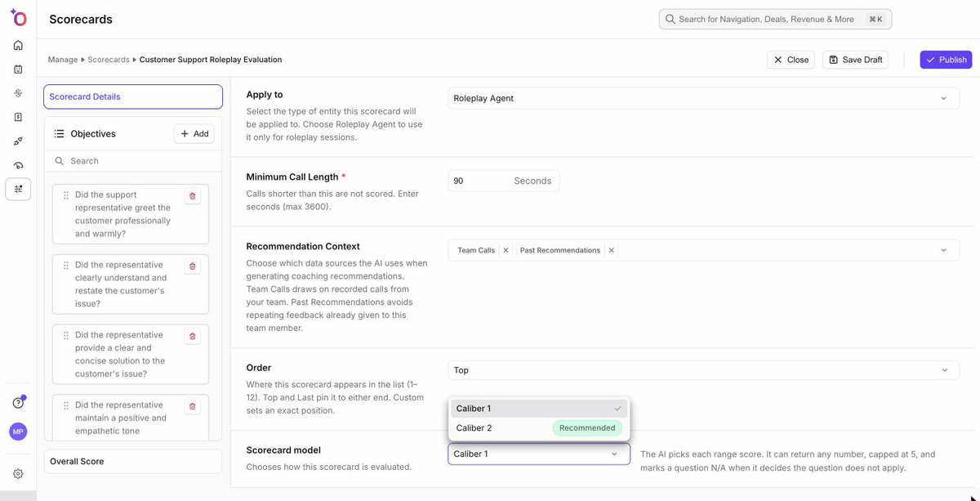Expand the Recommendation Context dropdown arrow
Viewport: 980px width, 501px height.
(x=944, y=250)
